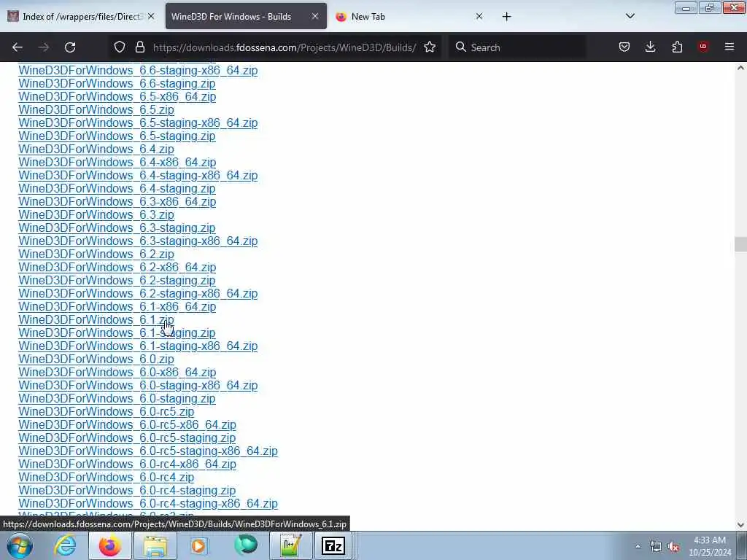Click the scrollbar down arrow

[x=740, y=525]
